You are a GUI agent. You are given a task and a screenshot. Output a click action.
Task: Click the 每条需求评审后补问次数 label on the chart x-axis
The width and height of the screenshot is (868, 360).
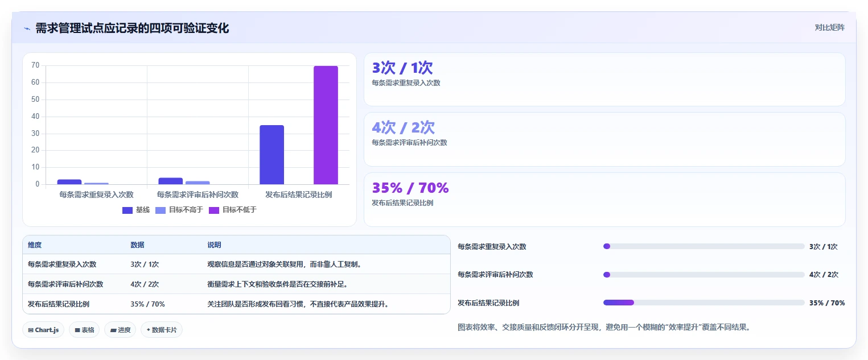(198, 195)
